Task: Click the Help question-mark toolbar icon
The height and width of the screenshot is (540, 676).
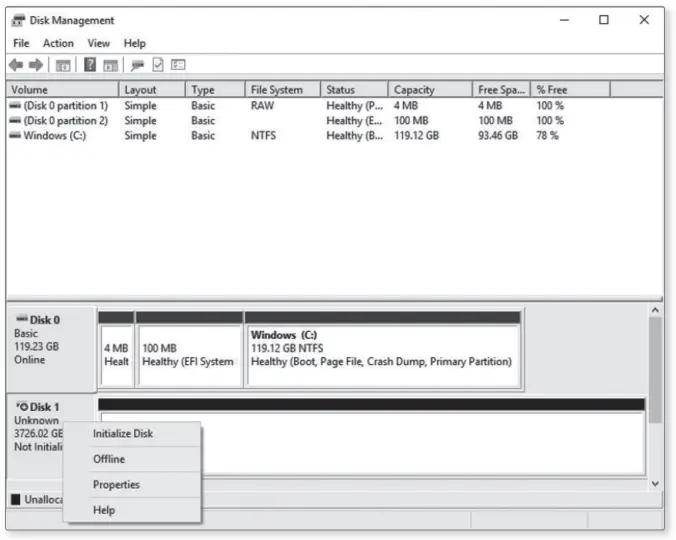Action: tap(90, 65)
